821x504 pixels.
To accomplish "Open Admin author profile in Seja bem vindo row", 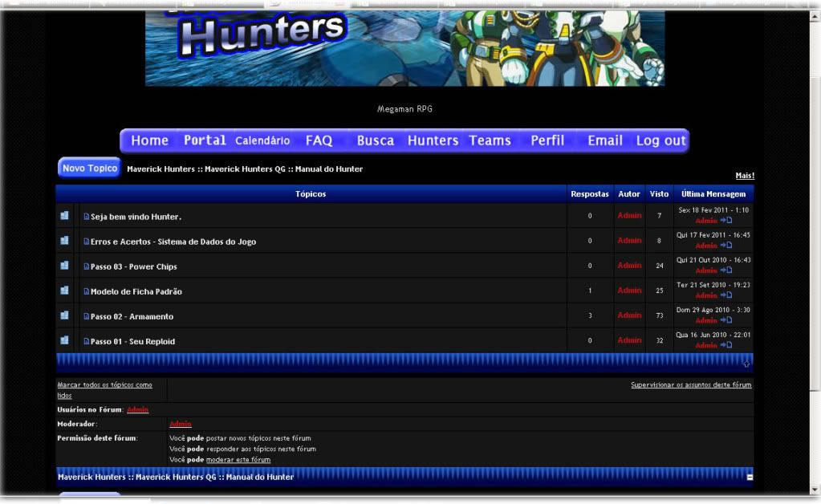I will (629, 216).
